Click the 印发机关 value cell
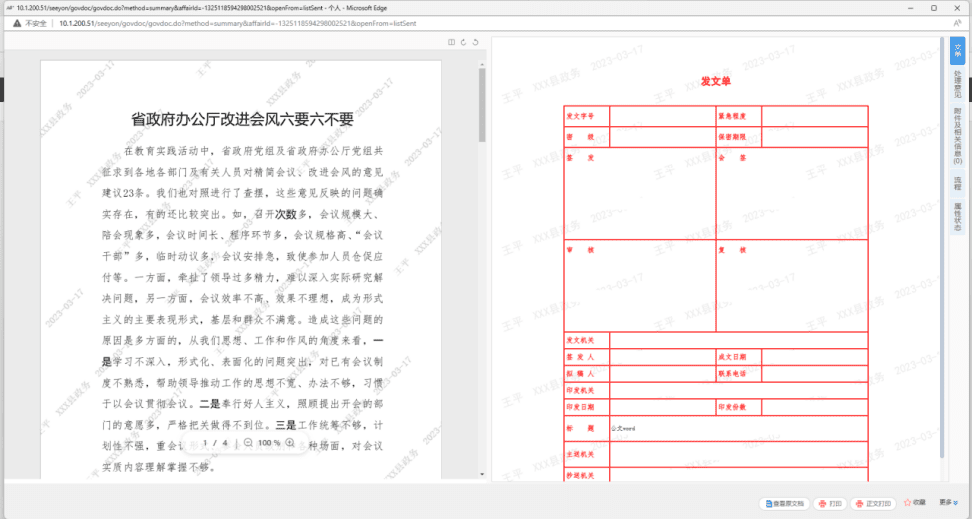The image size is (973, 520). click(738, 390)
